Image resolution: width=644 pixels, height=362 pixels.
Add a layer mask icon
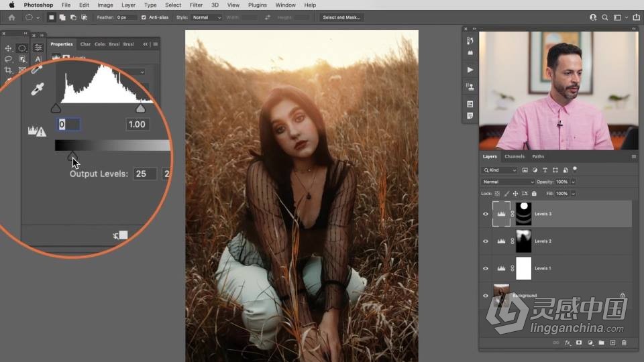point(579,343)
